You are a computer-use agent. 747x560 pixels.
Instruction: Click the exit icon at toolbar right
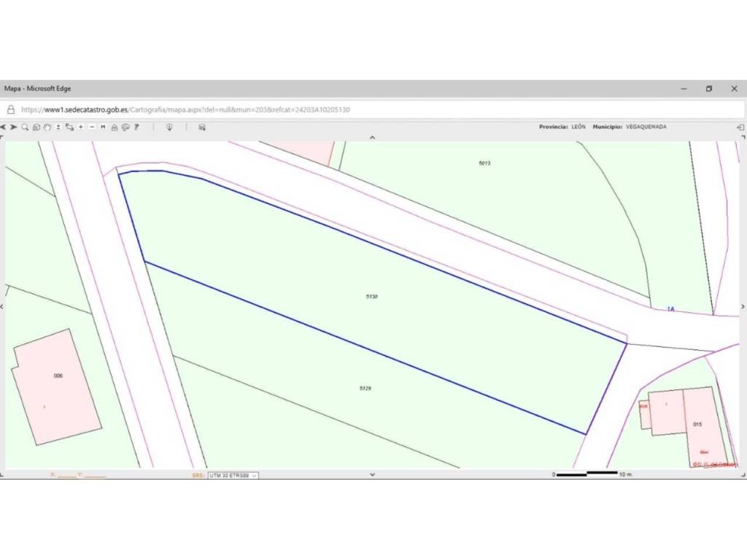pyautogui.click(x=740, y=127)
